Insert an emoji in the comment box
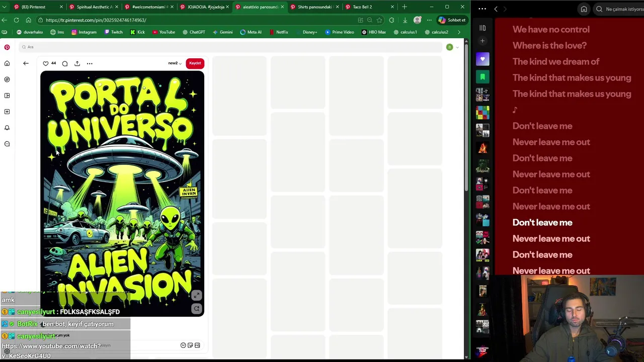Screen dimensions: 644x362 pos(183,345)
